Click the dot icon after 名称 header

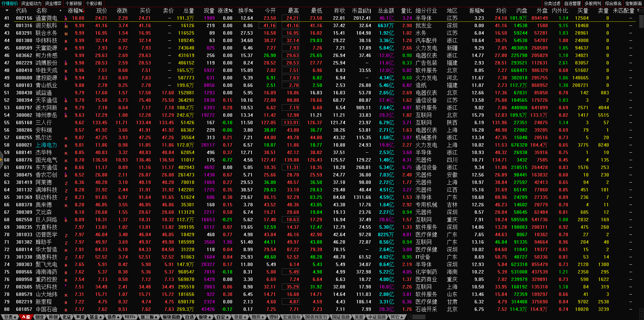[60, 11]
